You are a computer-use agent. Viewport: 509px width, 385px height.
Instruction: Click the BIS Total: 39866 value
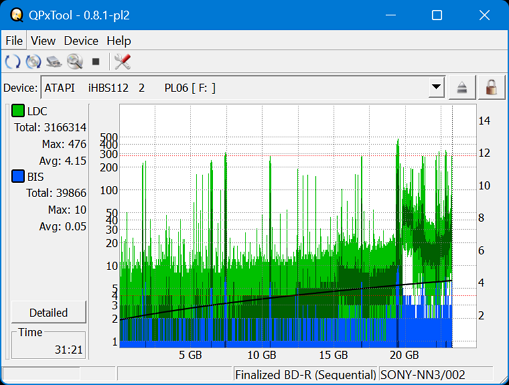(x=56, y=193)
